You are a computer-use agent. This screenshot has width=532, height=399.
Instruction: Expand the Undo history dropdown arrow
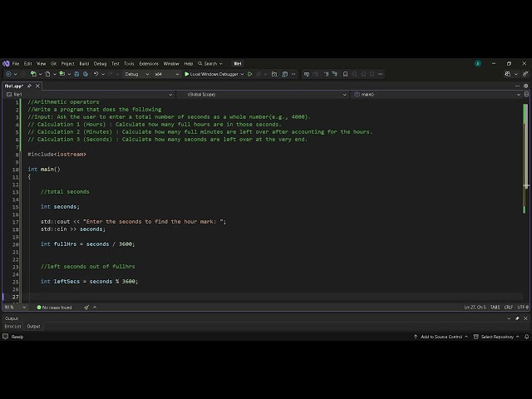(103, 74)
